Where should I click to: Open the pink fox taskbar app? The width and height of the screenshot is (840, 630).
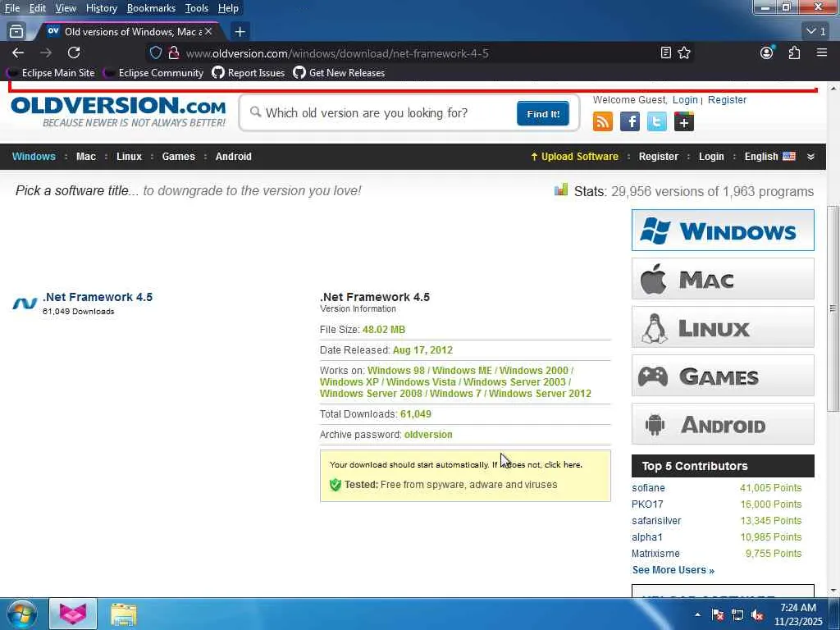point(73,614)
